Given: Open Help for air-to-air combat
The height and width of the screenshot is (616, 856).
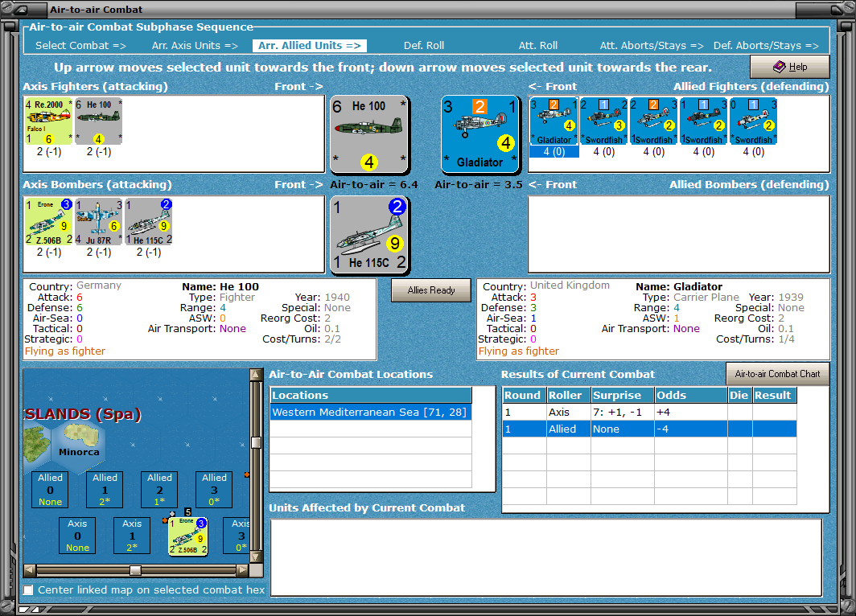Looking at the screenshot, I should (790, 67).
